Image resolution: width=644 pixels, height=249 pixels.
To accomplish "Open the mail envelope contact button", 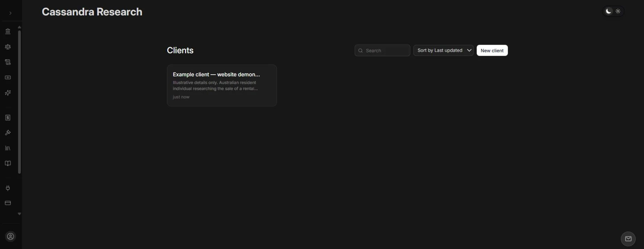I will 628,239.
